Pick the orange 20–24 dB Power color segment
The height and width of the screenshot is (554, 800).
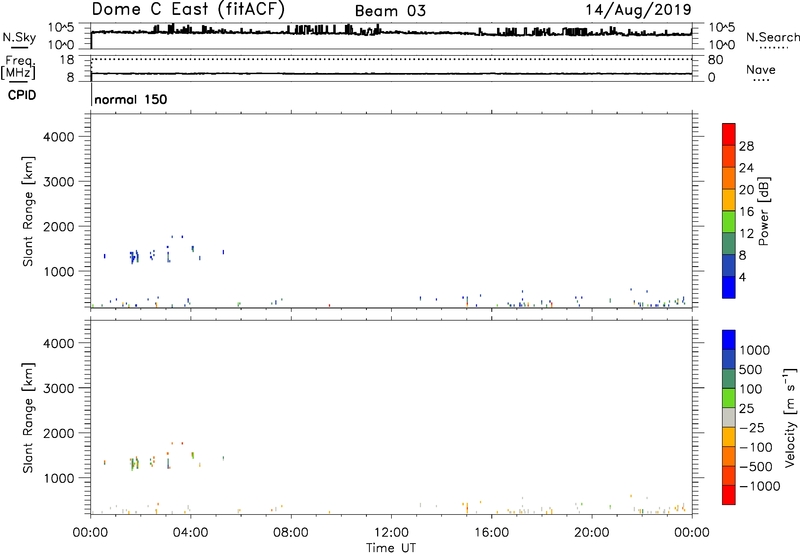[729, 178]
